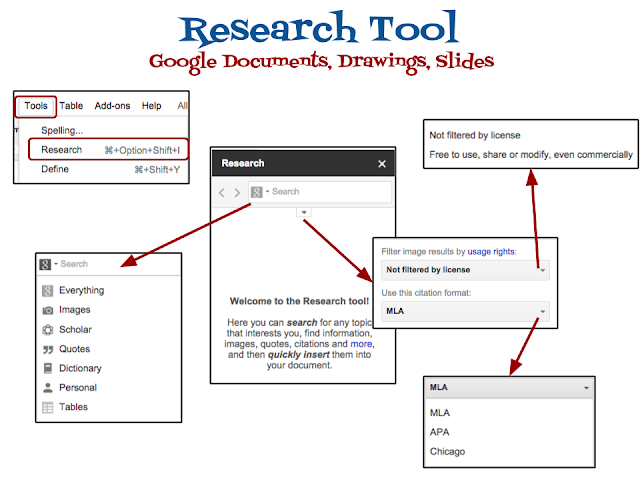Go forward with the right chevron arrow

coord(237,192)
